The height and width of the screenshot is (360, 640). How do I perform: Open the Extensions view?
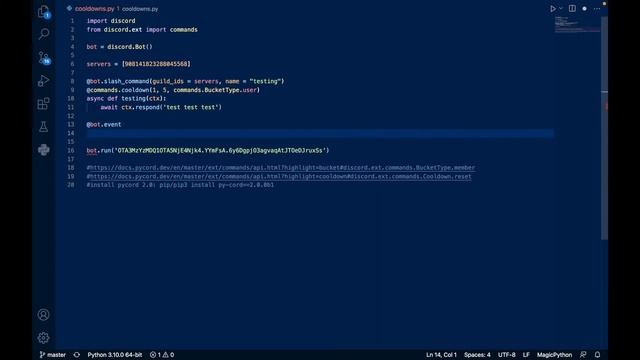[x=44, y=103]
